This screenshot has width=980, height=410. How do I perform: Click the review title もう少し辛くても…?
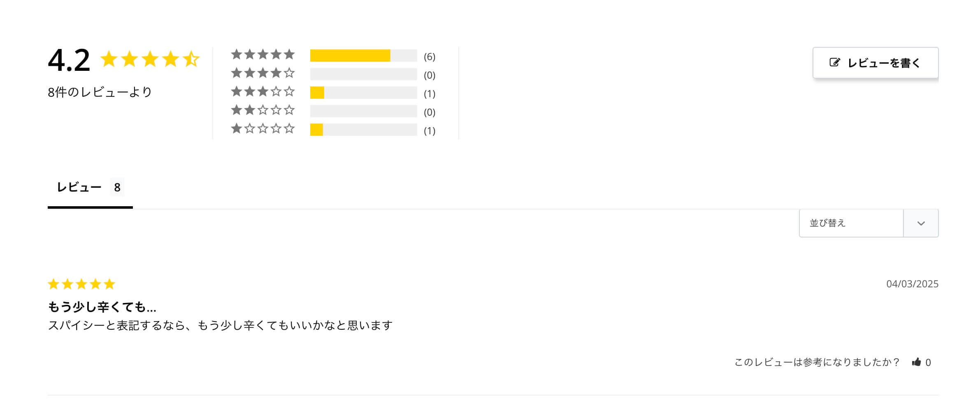pos(102,307)
